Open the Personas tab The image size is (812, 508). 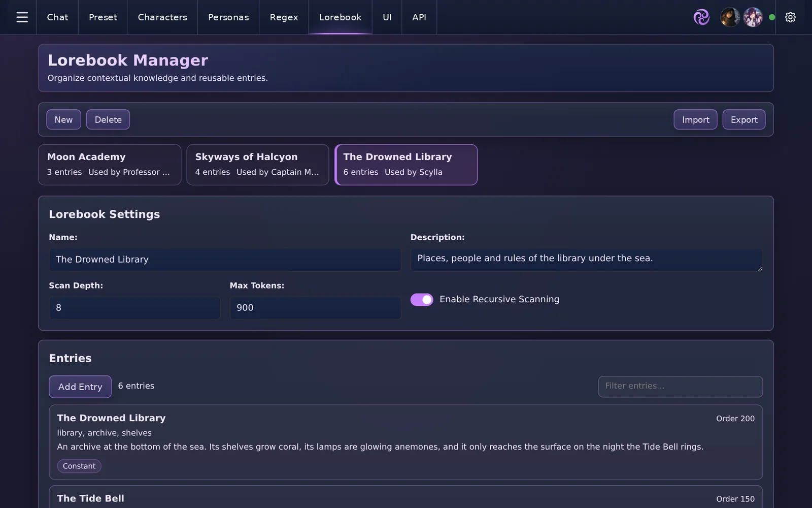[x=228, y=17]
